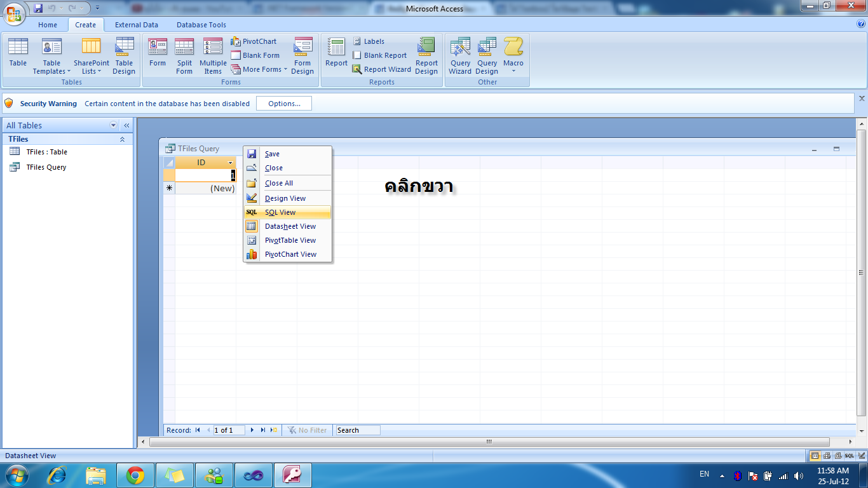The image size is (868, 488).
Task: Click PivotChart in Forms group
Action: pos(254,41)
